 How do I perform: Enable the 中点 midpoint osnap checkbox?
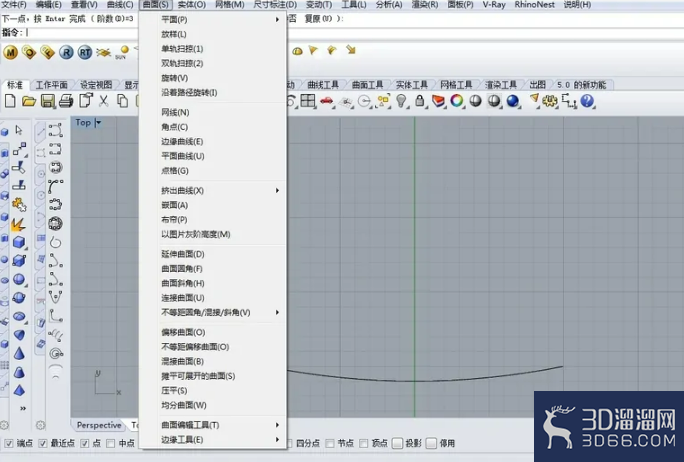coord(110,444)
